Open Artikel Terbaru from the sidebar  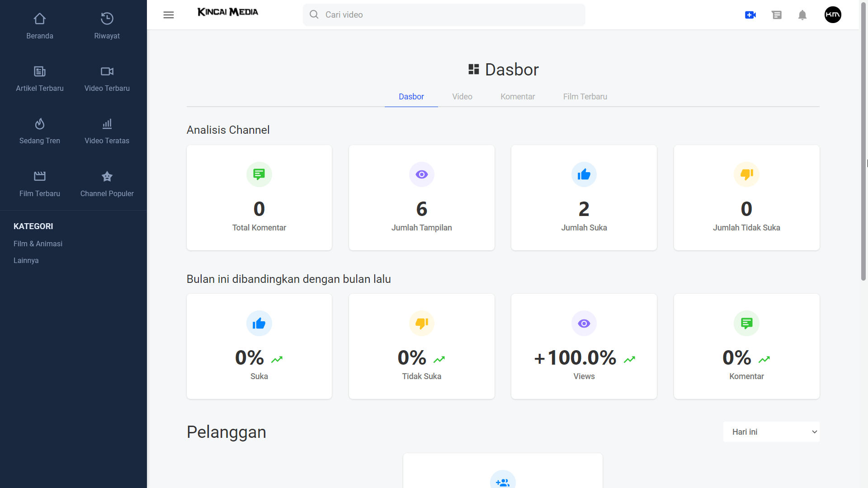point(39,71)
